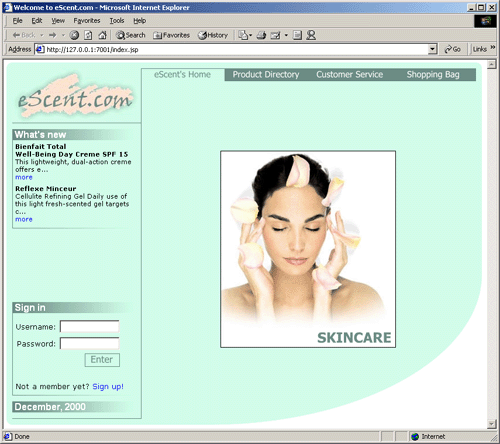
Task: Go to the Home page icon
Action: 102,35
